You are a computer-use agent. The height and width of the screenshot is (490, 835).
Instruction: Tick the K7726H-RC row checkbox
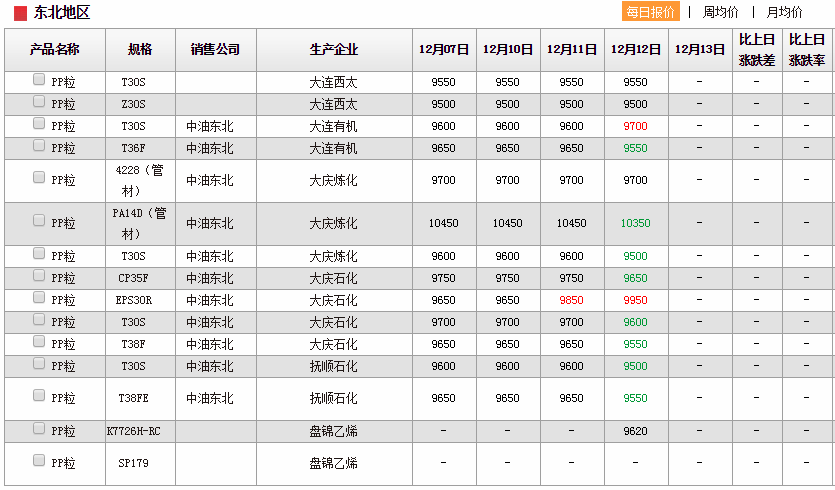pos(39,428)
